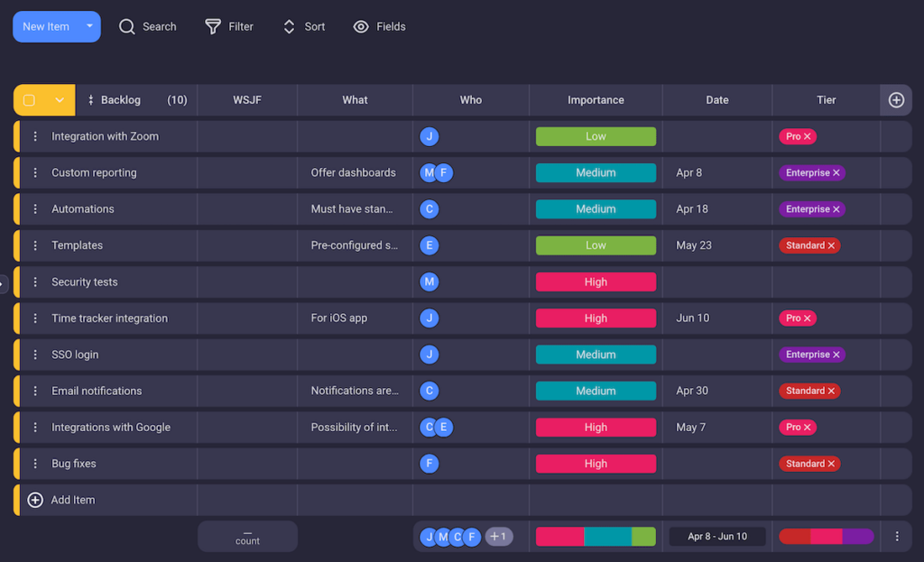Remove Pro tag from Integration with Zoom
The width and height of the screenshot is (924, 562).
click(x=808, y=137)
